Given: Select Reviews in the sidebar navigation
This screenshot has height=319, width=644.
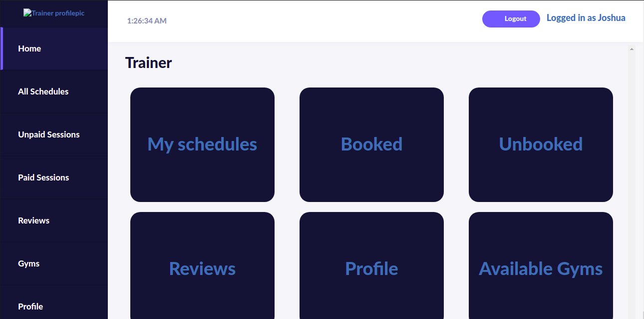Looking at the screenshot, I should click(x=33, y=220).
